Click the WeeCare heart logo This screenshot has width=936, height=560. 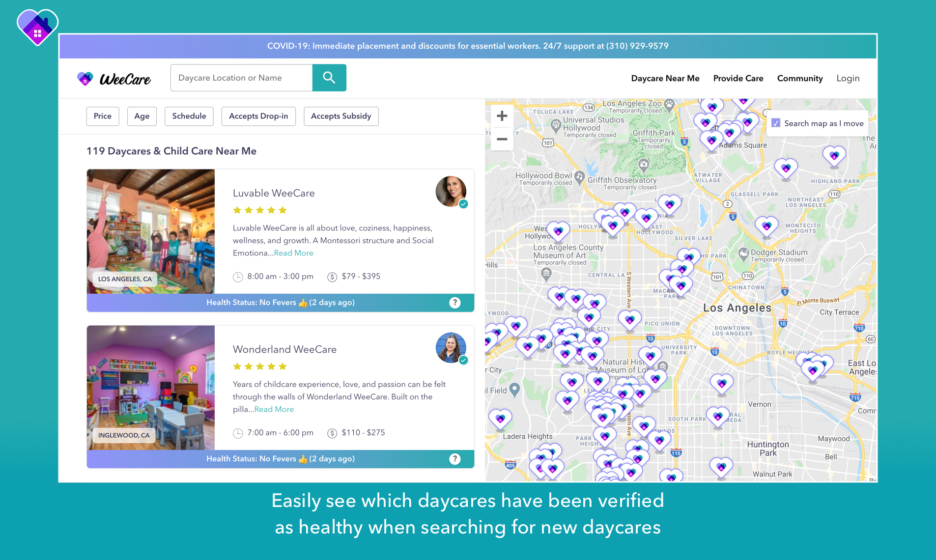[x=85, y=78]
